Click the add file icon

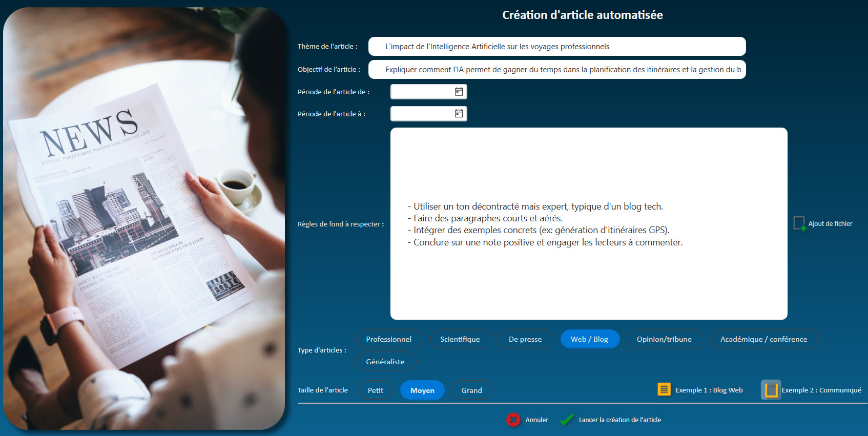[799, 223]
